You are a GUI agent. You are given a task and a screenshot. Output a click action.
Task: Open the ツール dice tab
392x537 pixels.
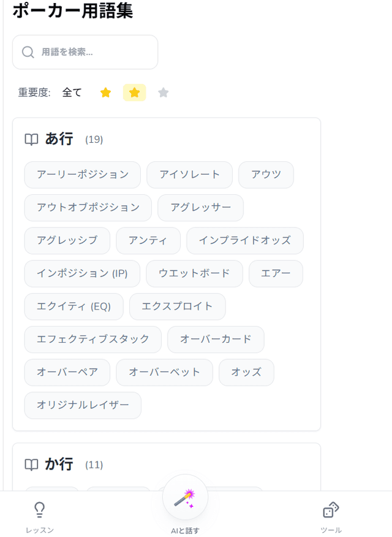331,517
